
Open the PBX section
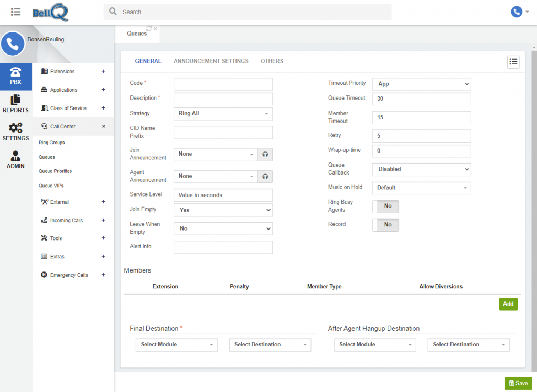click(16, 77)
